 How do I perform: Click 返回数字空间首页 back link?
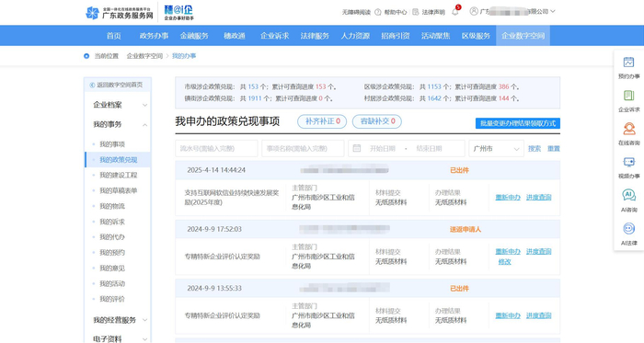117,85
